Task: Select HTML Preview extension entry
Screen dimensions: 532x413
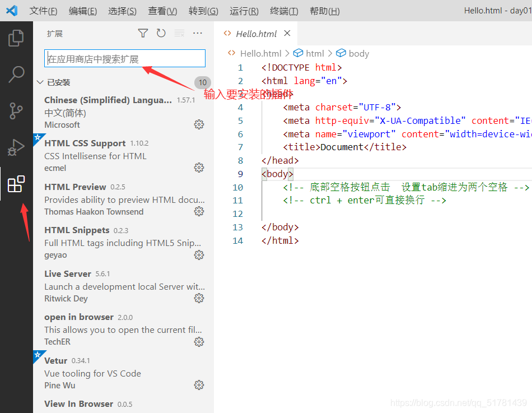Action: [x=124, y=199]
